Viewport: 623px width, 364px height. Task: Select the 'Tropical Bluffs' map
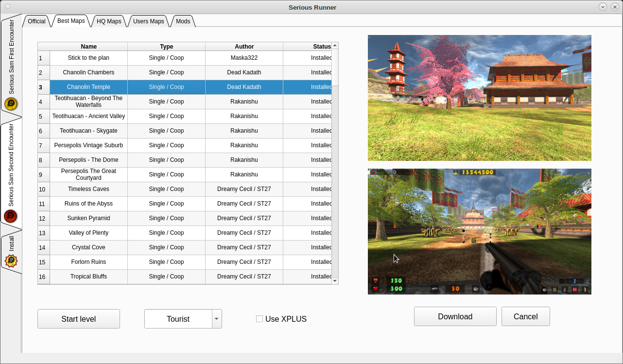point(89,277)
